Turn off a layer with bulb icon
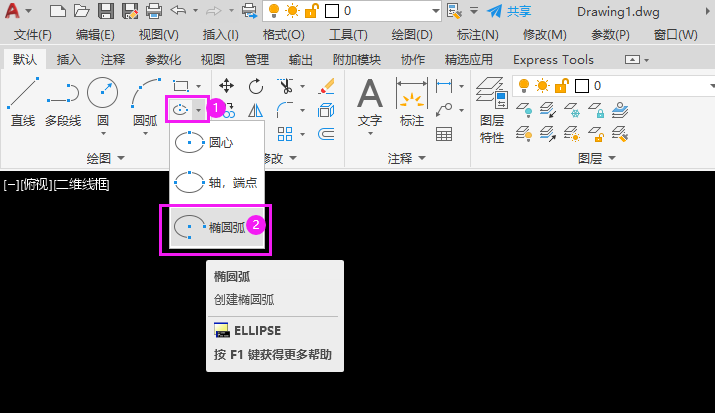715x413 pixels. [523, 110]
